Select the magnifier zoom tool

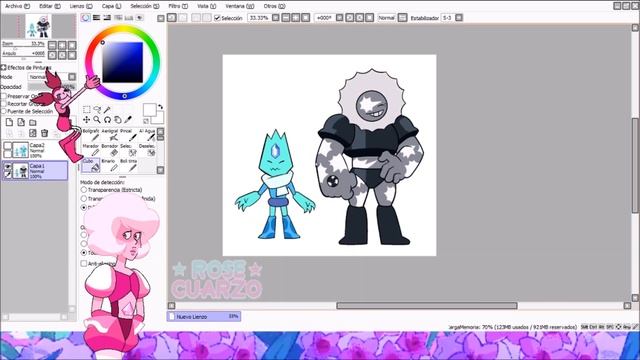click(x=97, y=120)
